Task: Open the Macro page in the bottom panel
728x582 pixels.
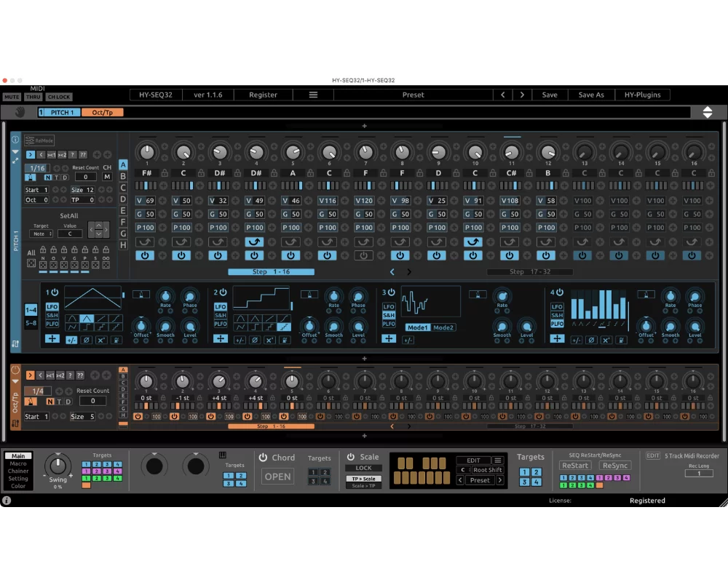Action: (18, 463)
